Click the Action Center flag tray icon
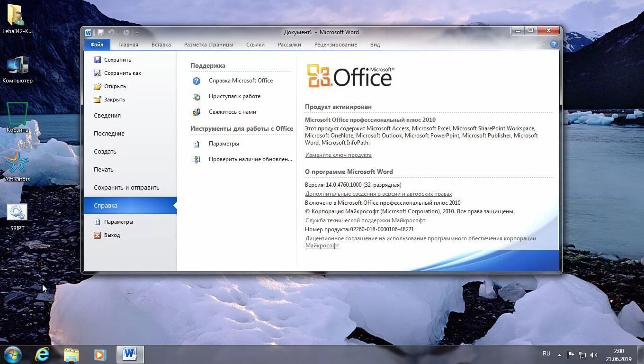This screenshot has height=364, width=644. click(571, 355)
